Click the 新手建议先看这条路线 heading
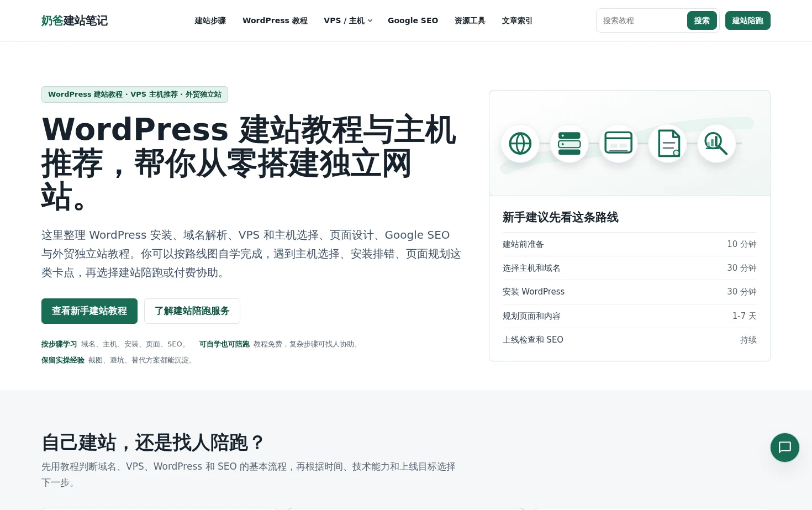The width and height of the screenshot is (812, 510). [561, 217]
